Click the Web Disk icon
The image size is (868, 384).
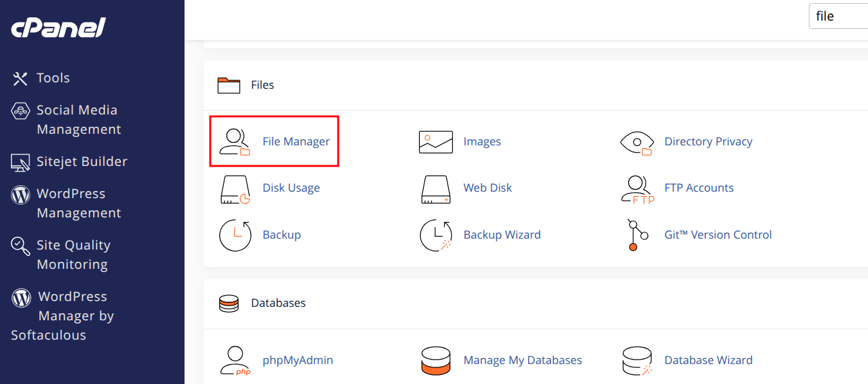436,188
